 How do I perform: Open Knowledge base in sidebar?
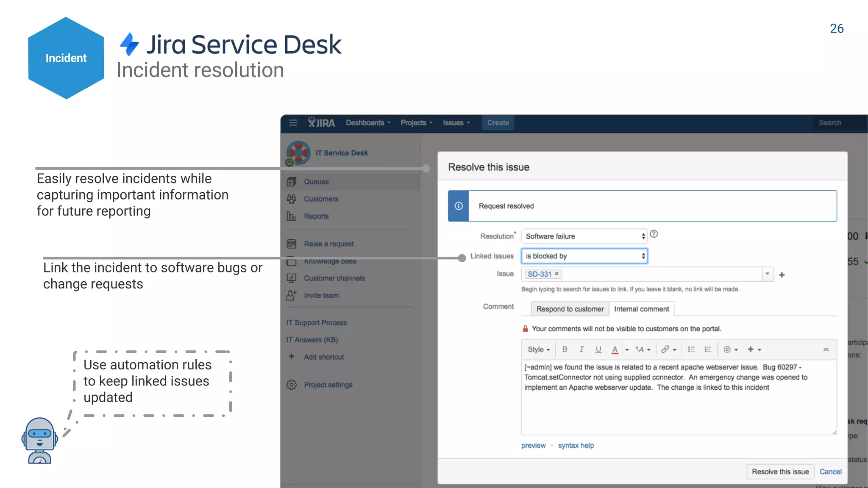point(330,261)
